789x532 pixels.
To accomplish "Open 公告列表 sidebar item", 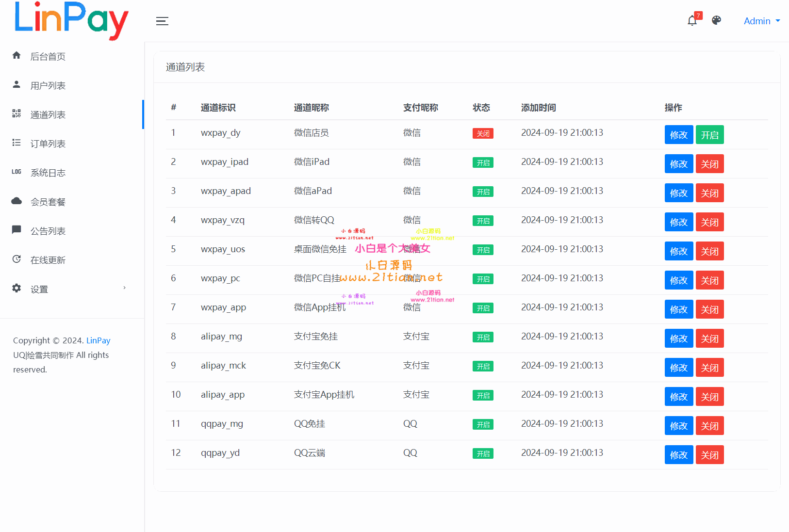I will click(72, 231).
